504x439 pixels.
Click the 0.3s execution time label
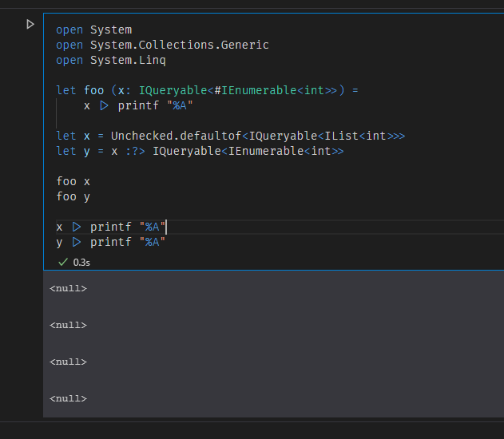(x=81, y=262)
